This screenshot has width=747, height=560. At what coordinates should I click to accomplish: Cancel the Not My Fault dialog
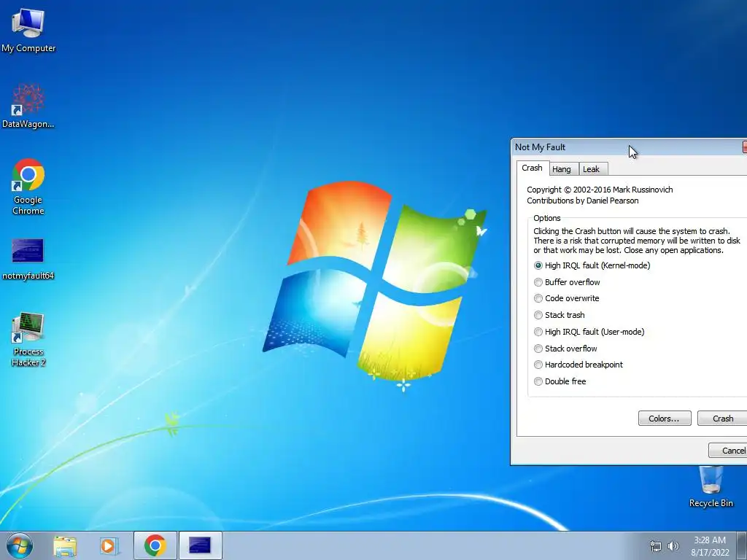[x=728, y=450]
